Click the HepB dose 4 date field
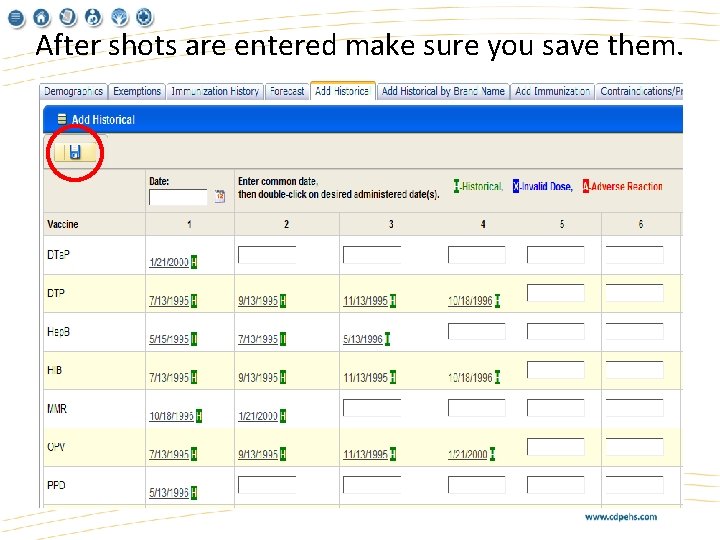The height and width of the screenshot is (540, 720). pyautogui.click(x=477, y=331)
